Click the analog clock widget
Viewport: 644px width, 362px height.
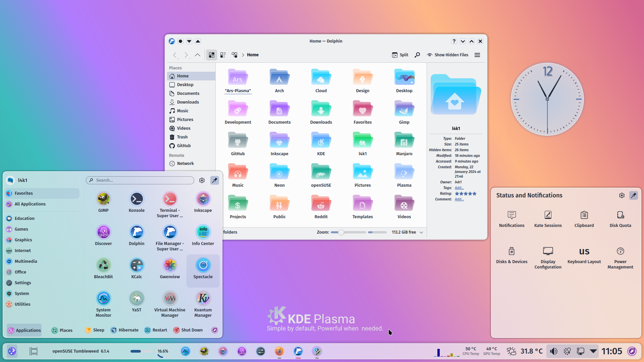547,99
